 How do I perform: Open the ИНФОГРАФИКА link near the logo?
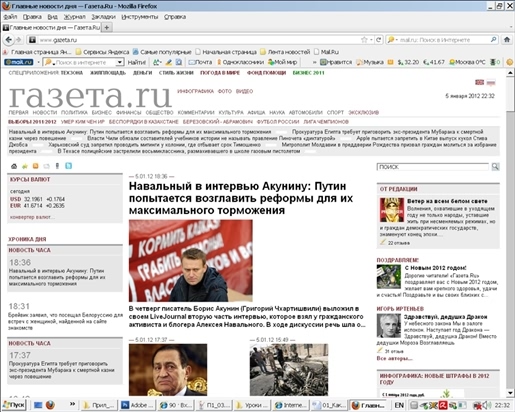pyautogui.click(x=195, y=91)
